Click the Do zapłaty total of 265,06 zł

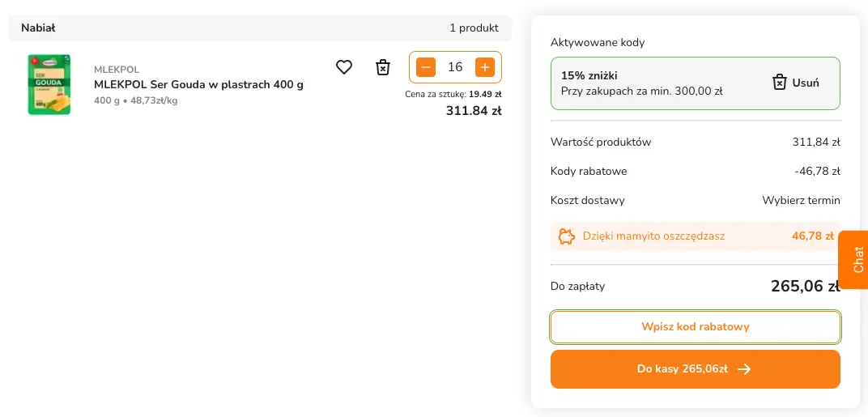point(805,286)
